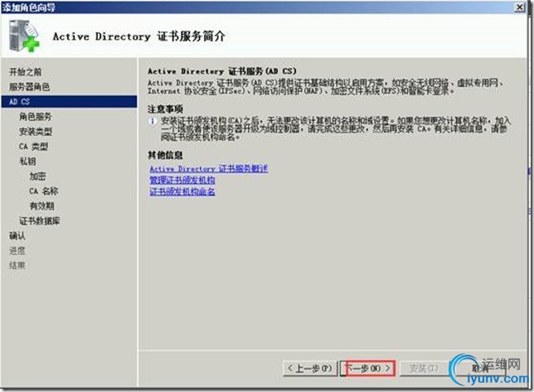This screenshot has height=392, width=534.
Task: Select 安装类型 step in sidebar
Action: (x=36, y=132)
